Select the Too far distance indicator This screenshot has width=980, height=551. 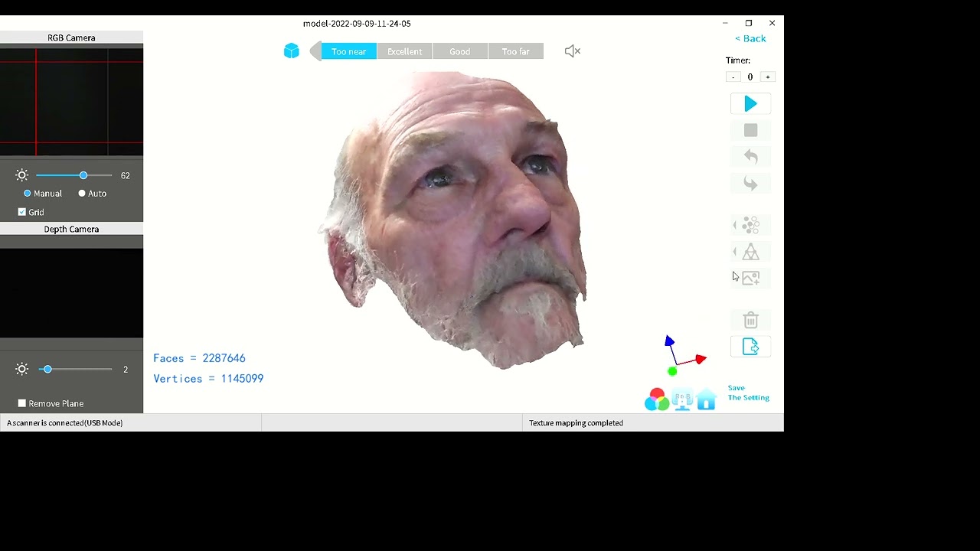pyautogui.click(x=515, y=51)
